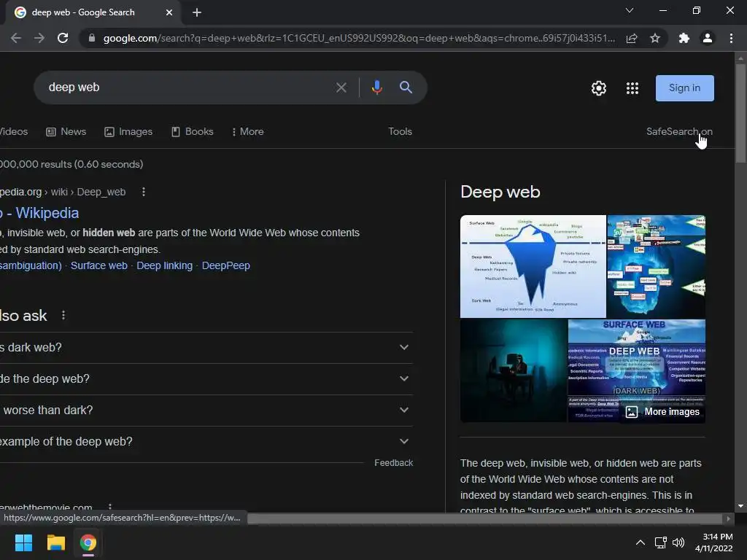Viewport: 747px width, 560px height.
Task: Open the blue iceberg with labels thumbnail
Action: (x=657, y=266)
